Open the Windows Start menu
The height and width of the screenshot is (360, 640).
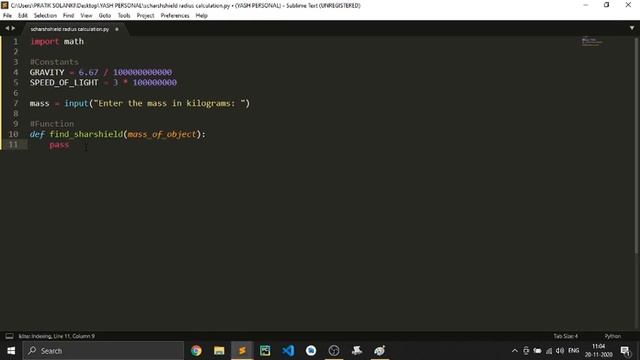(11, 351)
